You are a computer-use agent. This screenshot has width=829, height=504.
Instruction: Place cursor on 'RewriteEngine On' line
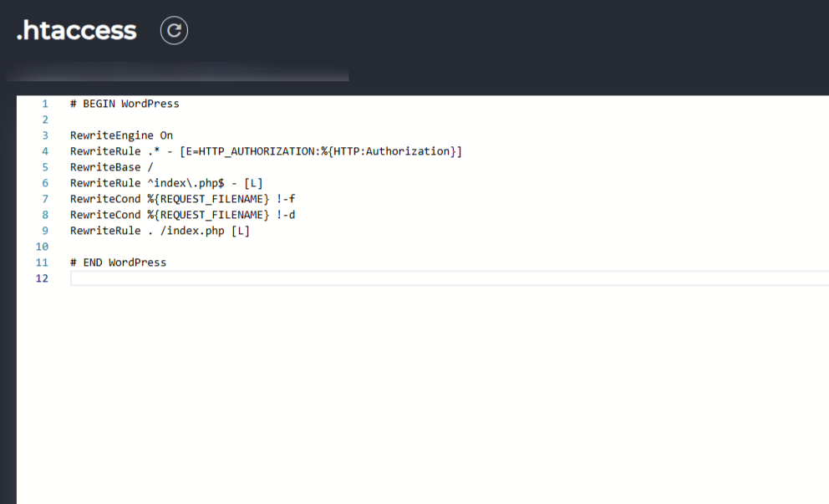click(x=122, y=135)
